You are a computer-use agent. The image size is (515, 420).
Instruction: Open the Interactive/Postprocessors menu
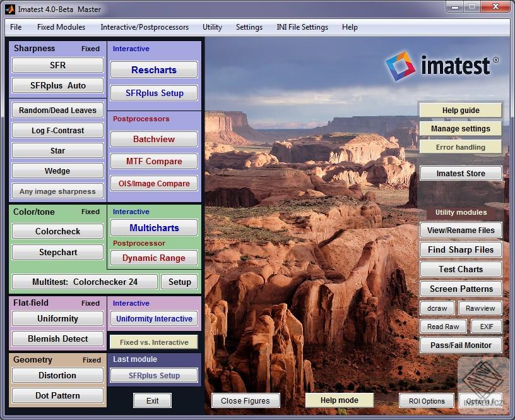click(x=145, y=27)
